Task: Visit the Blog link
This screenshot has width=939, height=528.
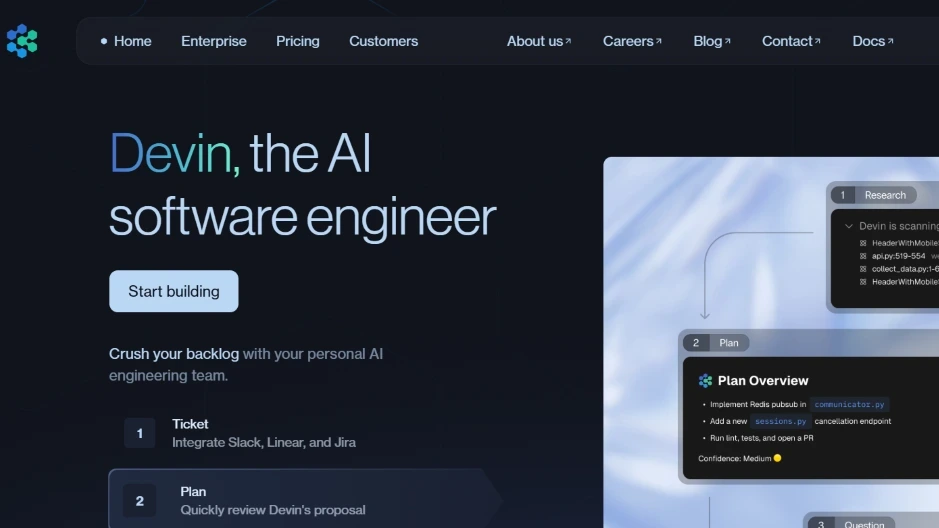Action: tap(712, 41)
